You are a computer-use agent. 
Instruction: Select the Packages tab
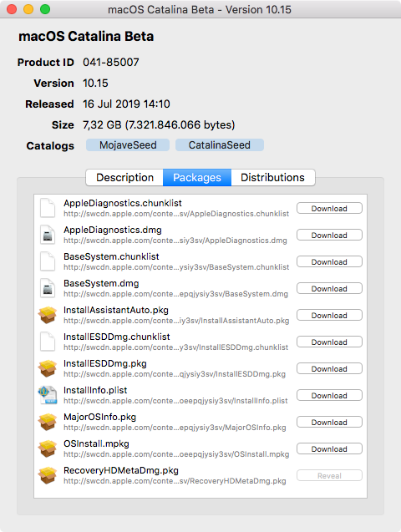point(197,177)
